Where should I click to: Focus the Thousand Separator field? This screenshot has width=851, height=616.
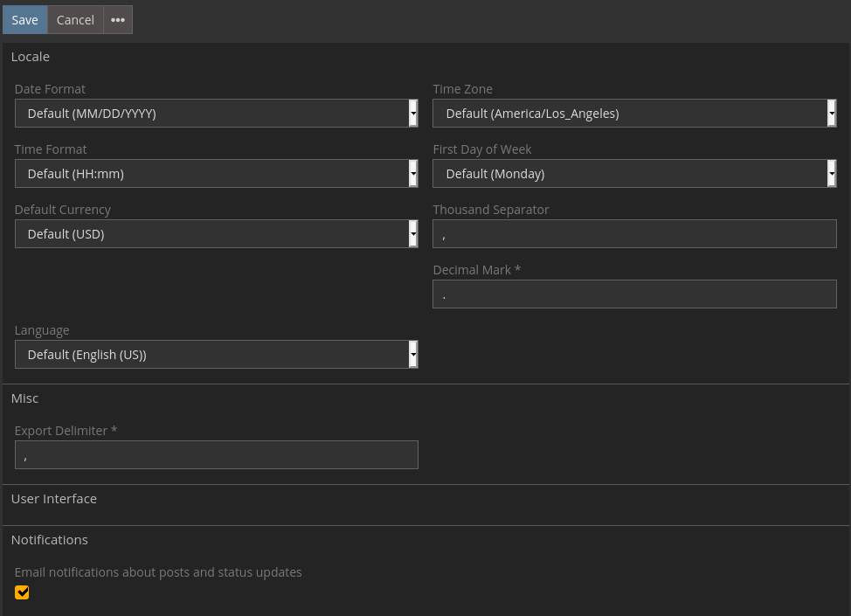pyautogui.click(x=634, y=234)
